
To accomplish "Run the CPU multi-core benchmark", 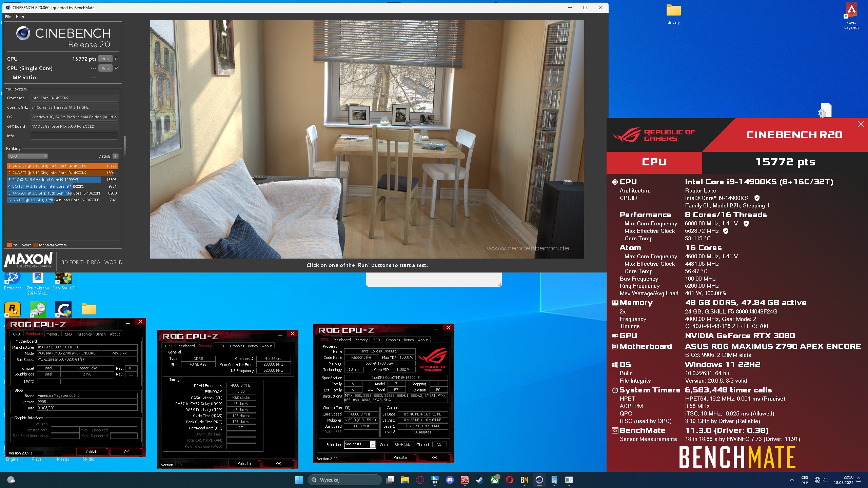I will pos(105,59).
